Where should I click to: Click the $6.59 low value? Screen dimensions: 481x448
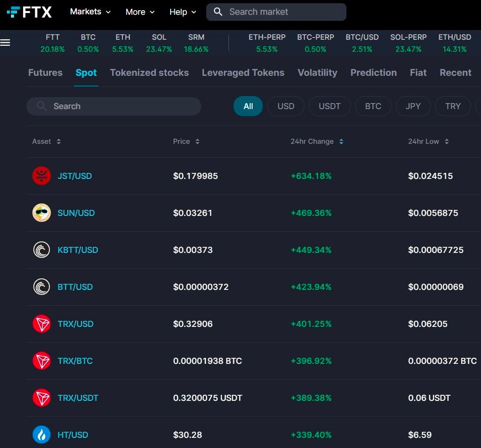click(x=419, y=435)
